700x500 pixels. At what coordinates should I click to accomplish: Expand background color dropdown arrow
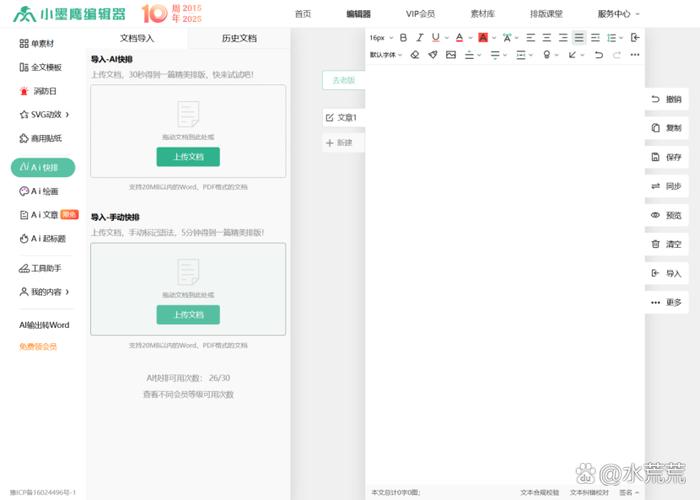494,38
